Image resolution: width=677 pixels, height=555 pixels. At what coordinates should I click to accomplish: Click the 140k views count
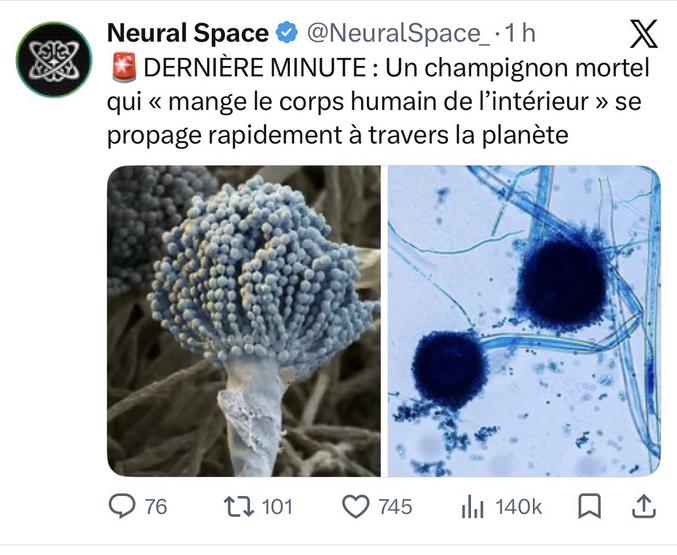tap(518, 507)
